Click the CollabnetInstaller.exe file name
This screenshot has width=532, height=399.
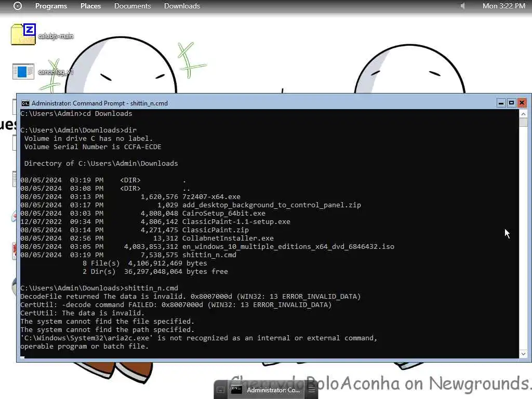pos(228,238)
